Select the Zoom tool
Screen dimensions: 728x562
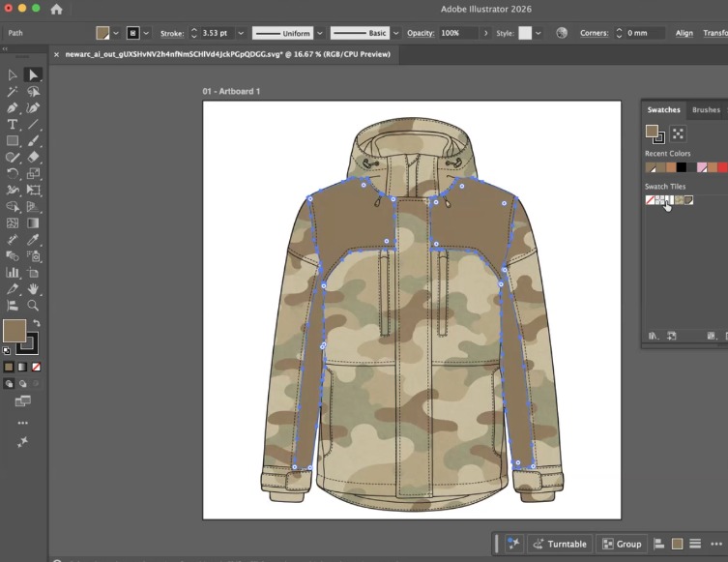click(x=33, y=305)
